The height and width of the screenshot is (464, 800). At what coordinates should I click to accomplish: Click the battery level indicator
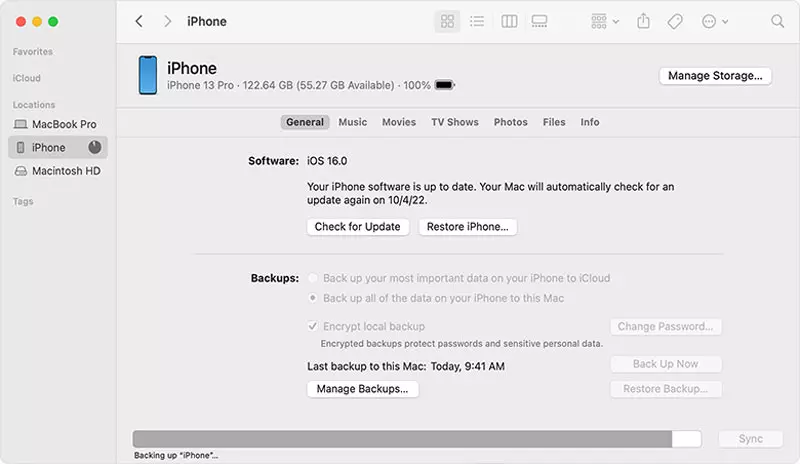[444, 85]
